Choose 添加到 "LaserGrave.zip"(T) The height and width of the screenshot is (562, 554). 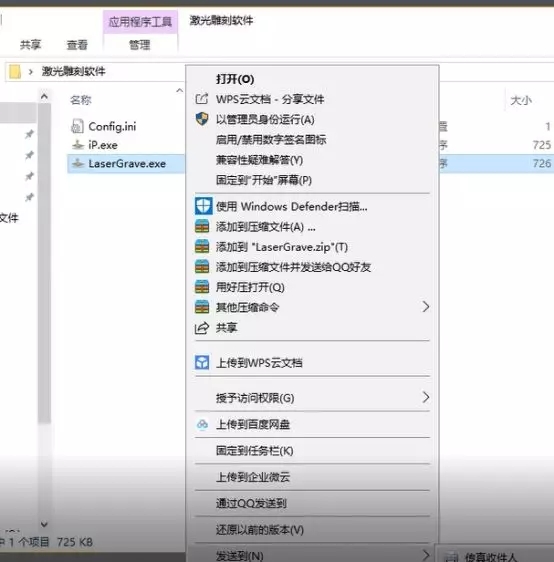(x=282, y=247)
